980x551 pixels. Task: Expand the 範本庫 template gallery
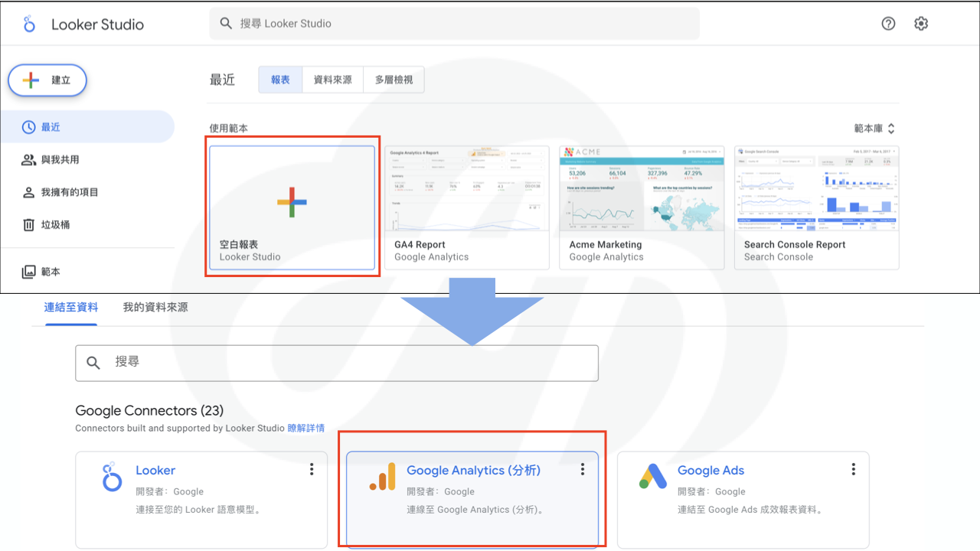[x=874, y=129]
